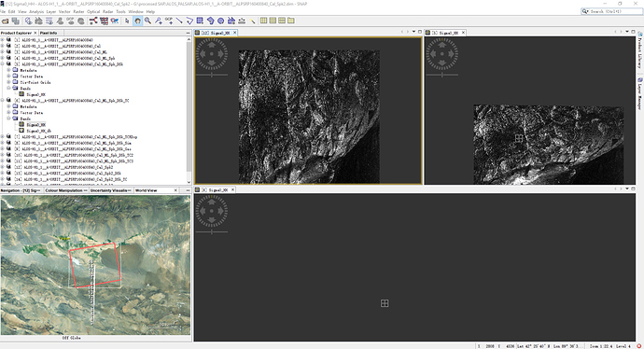Select the draw rectangle tool

(x=200, y=21)
